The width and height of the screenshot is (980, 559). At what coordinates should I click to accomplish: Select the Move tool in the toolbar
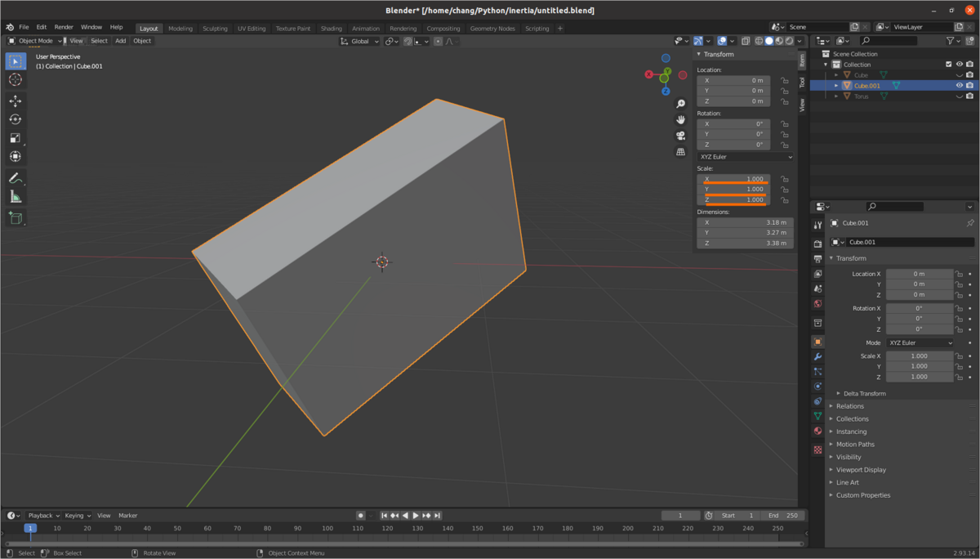[16, 101]
